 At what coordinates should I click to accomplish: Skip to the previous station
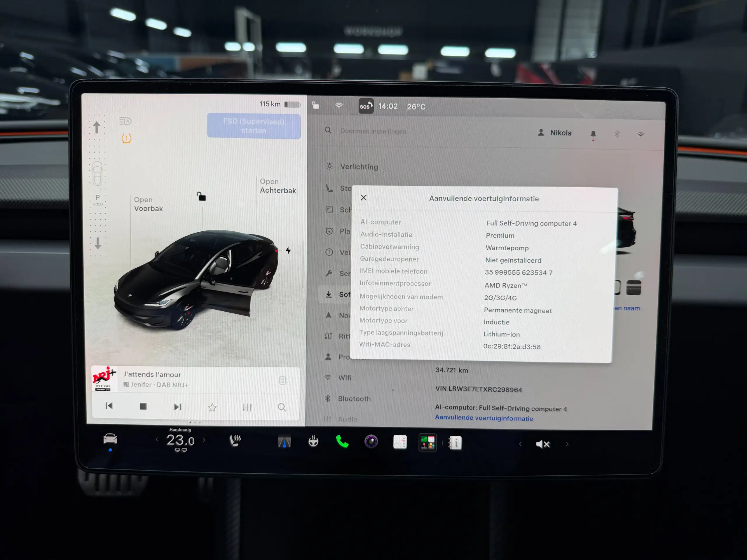[109, 406]
